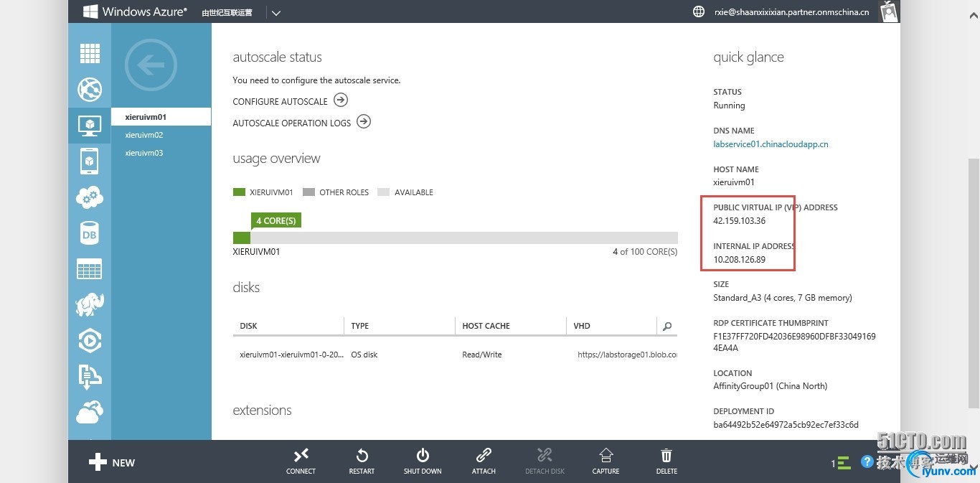This screenshot has height=483, width=980.
Task: Click the OTHER ROLES legend swatch
Action: (x=308, y=192)
